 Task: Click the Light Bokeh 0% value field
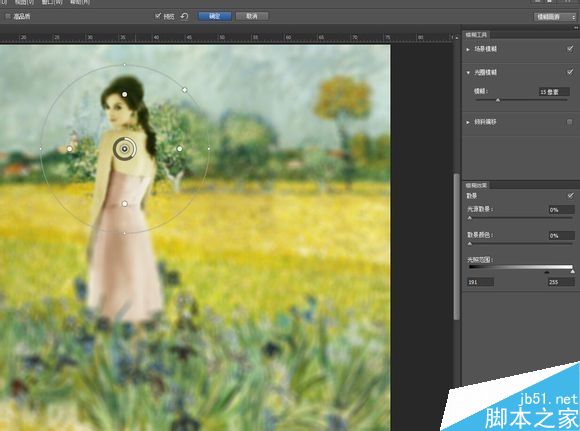562,210
